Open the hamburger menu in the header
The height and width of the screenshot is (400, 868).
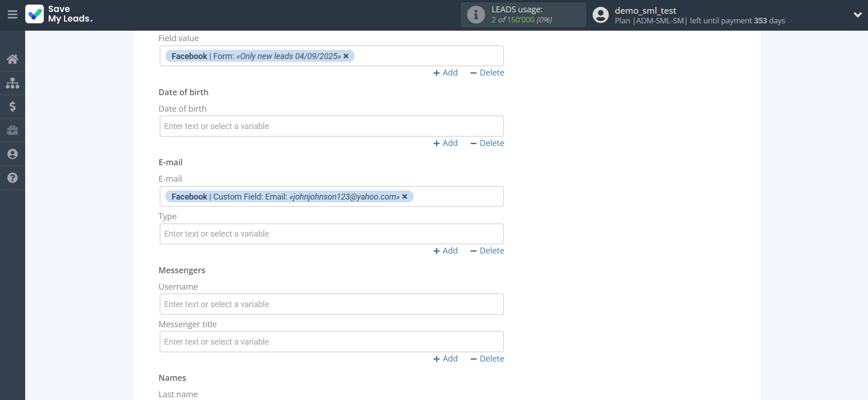(x=12, y=15)
